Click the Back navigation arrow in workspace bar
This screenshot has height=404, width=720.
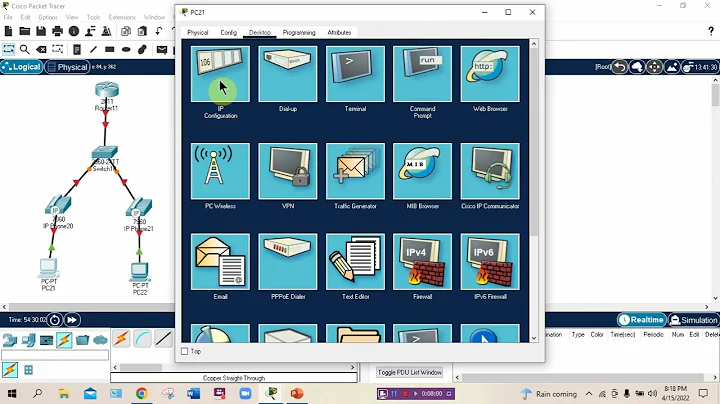619,67
